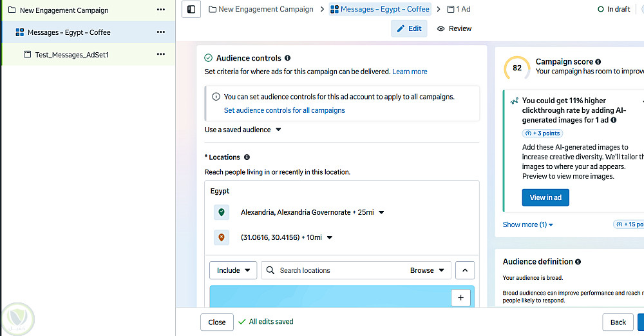Open the Include dropdown
Image resolution: width=644 pixels, height=336 pixels.
click(x=233, y=270)
